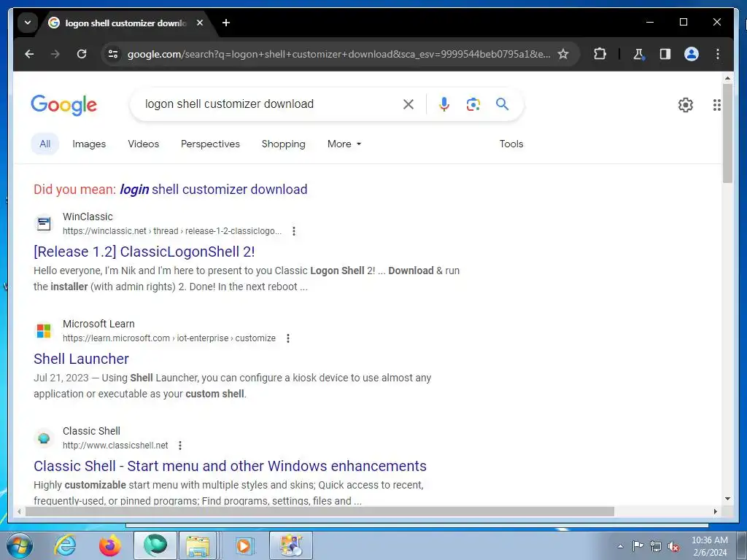Click the Classic Shell favicon
The image size is (747, 560).
click(x=44, y=437)
